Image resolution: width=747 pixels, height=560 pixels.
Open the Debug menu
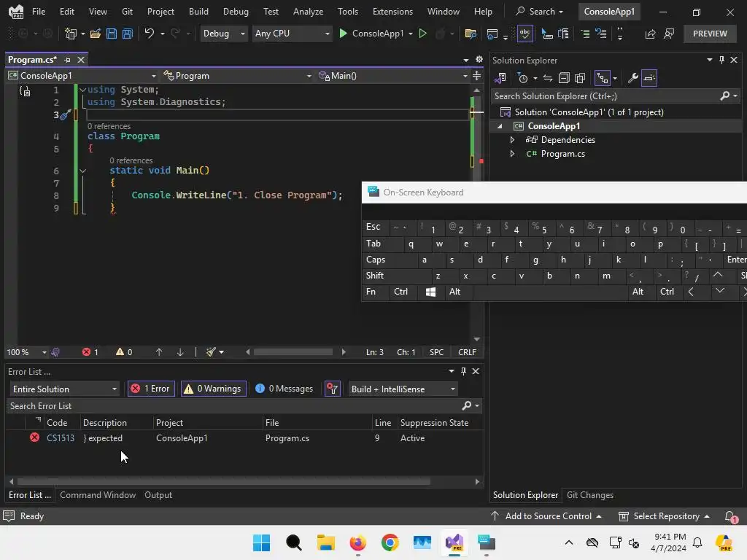pos(236,12)
